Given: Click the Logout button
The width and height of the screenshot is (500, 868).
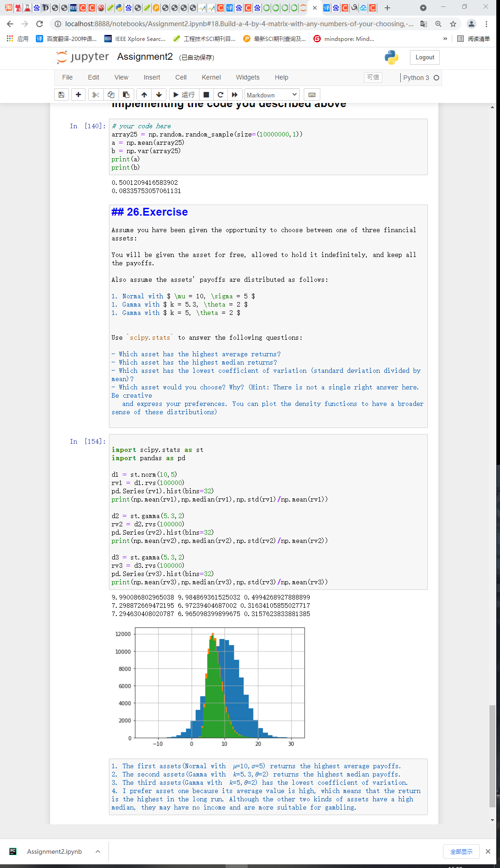Looking at the screenshot, I should [x=425, y=57].
